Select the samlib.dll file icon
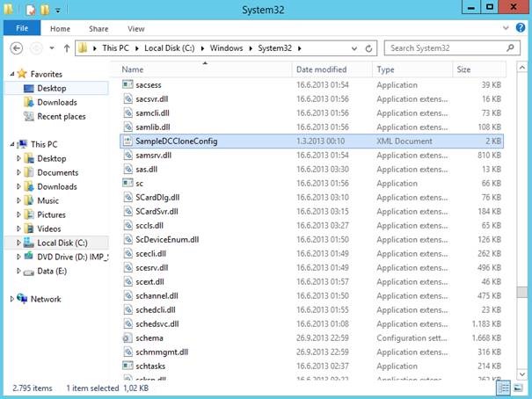Viewport: 532px width, 399px height. [x=128, y=127]
